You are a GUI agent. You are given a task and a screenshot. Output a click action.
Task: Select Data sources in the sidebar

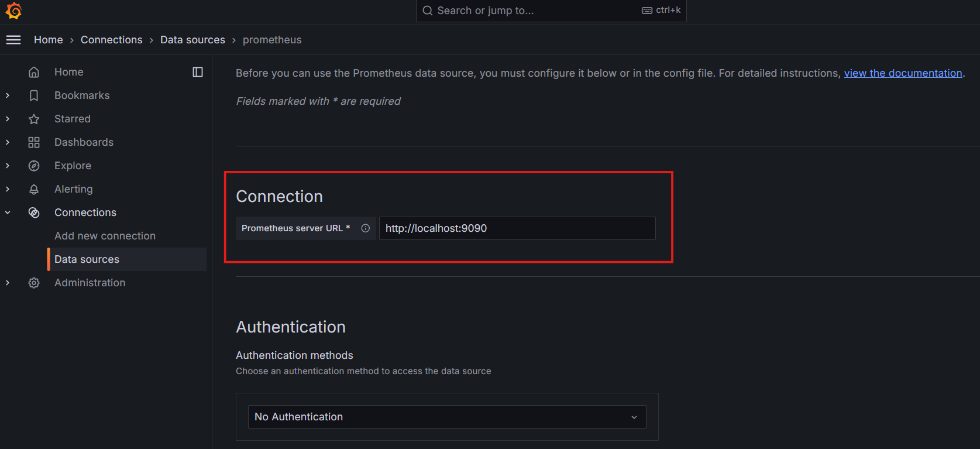[x=87, y=259]
